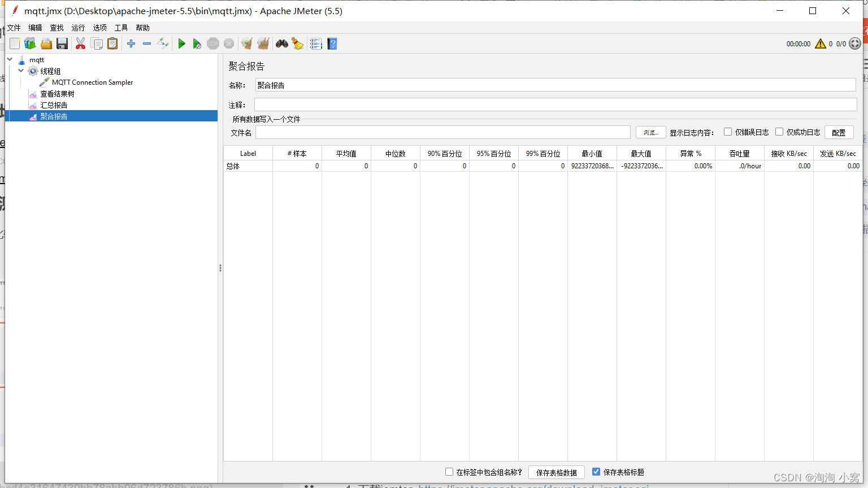Uncheck the 保存表格标题 checkbox
The image size is (868, 488).
[596, 472]
